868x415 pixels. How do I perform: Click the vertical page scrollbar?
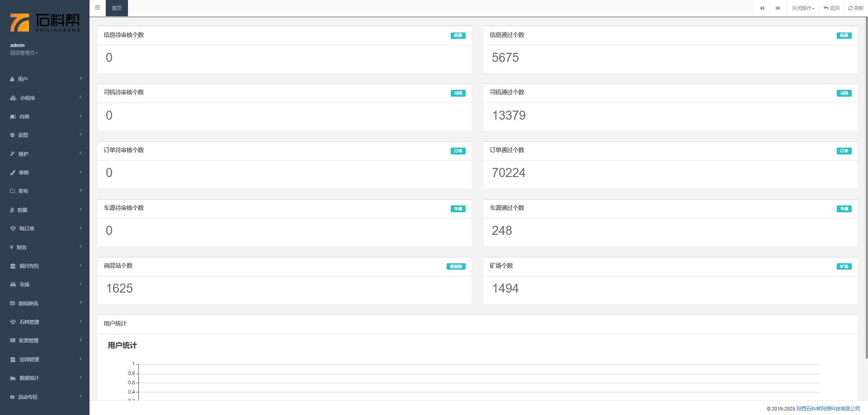point(866,187)
